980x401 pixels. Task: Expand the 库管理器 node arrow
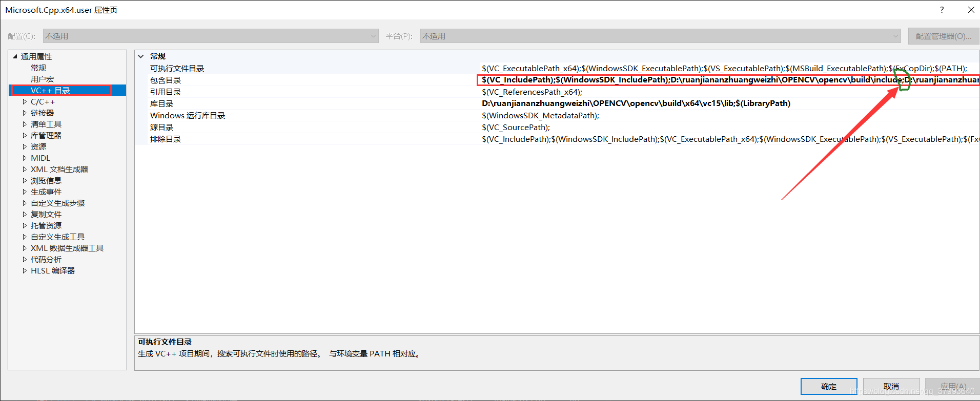pyautogui.click(x=25, y=135)
